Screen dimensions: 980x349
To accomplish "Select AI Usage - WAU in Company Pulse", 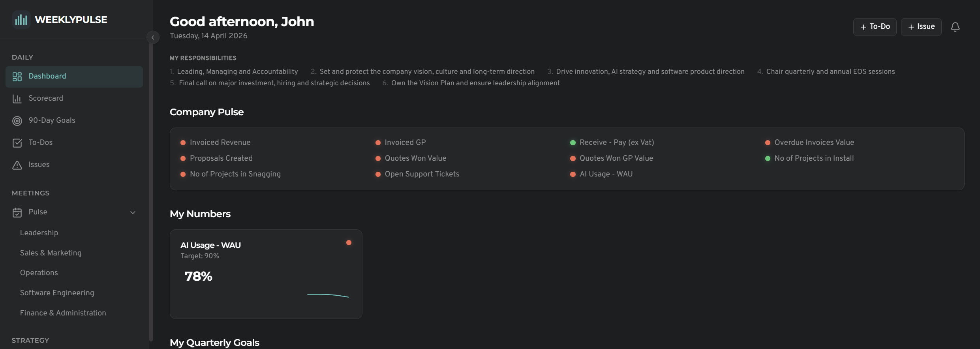I will click(x=606, y=174).
